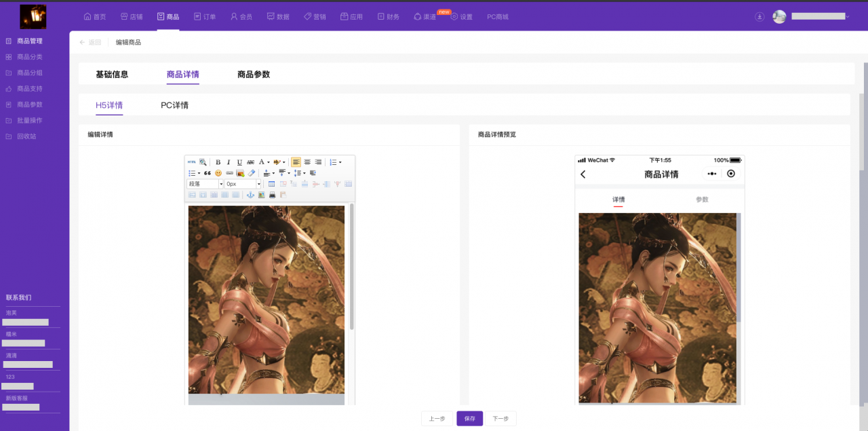Click the 保存 button
868x431 pixels.
(470, 419)
